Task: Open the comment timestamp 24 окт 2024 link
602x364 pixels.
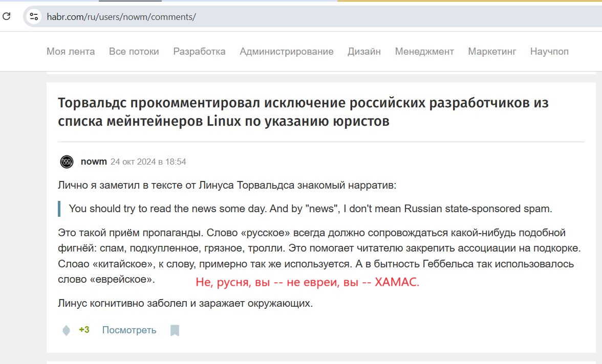Action: click(x=148, y=162)
